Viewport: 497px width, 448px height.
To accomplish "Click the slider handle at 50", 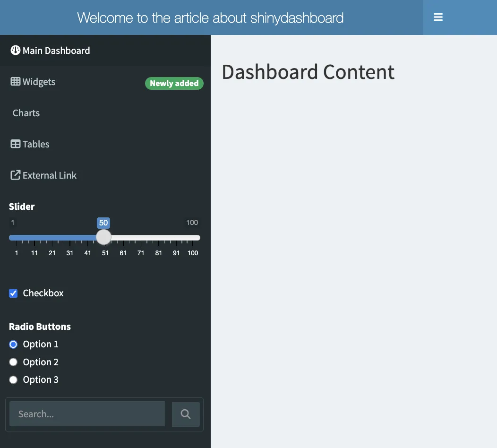I will click(103, 237).
